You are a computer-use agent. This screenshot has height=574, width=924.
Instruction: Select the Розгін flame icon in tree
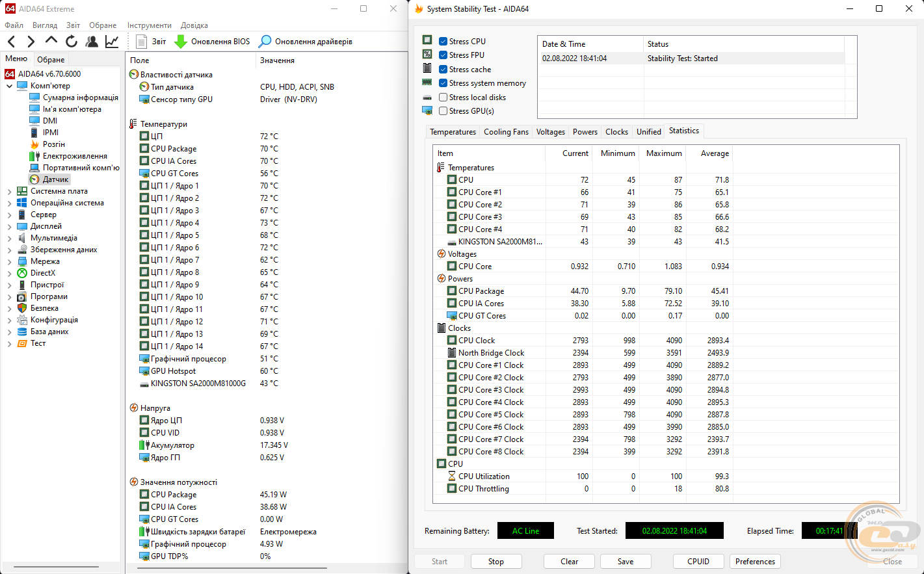[34, 144]
